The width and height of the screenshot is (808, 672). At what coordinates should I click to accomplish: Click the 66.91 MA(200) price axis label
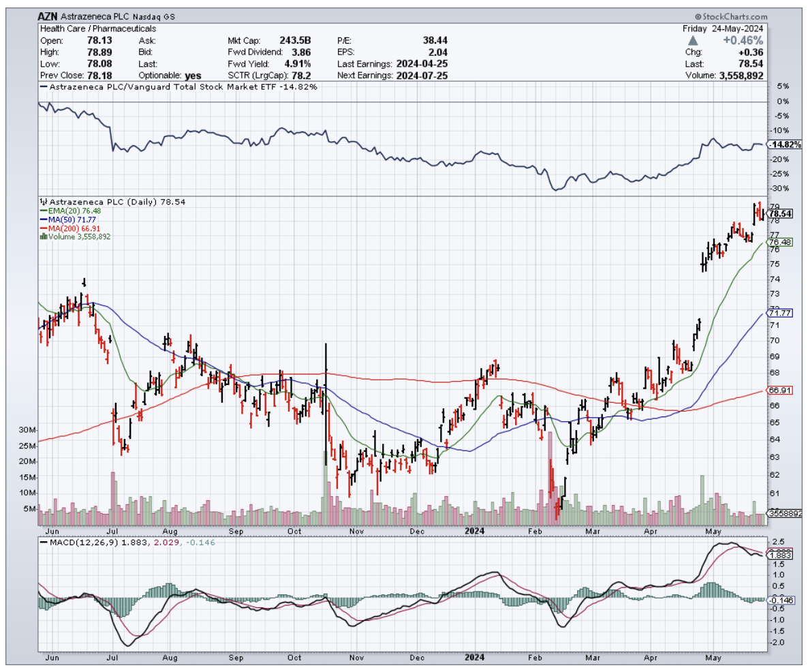779,391
